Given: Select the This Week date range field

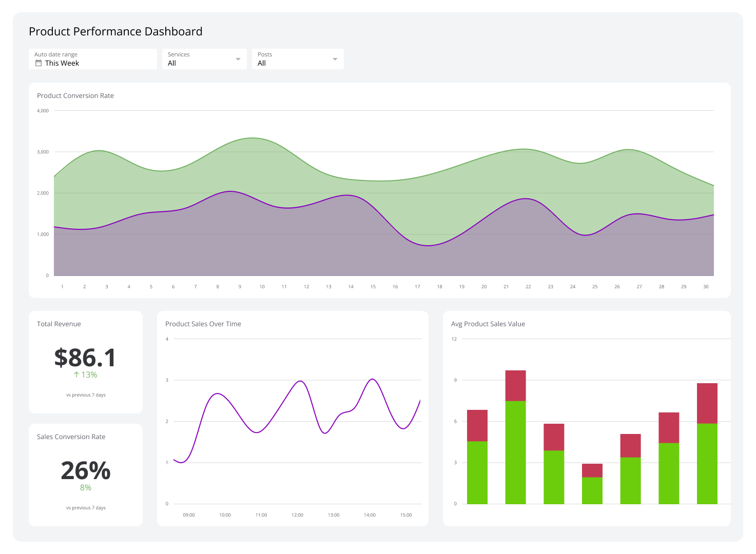Looking at the screenshot, I should pyautogui.click(x=72, y=63).
